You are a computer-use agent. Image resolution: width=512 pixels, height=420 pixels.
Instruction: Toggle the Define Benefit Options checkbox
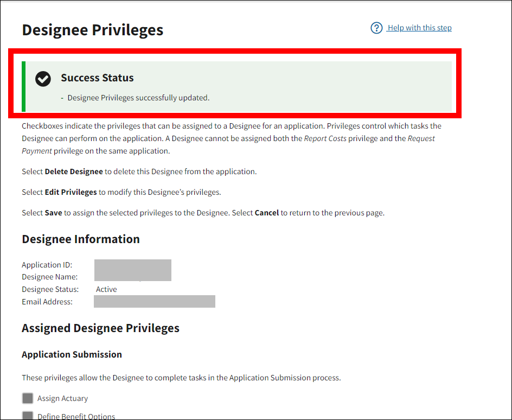tap(28, 416)
